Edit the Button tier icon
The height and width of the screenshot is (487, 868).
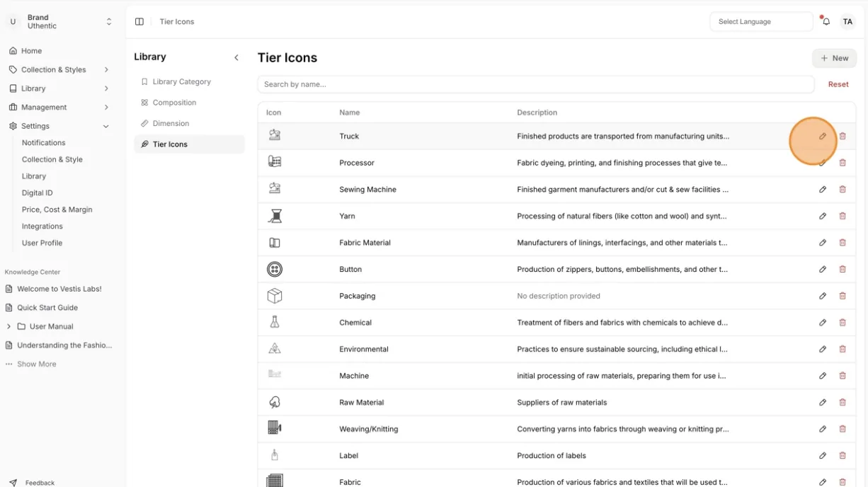823,269
